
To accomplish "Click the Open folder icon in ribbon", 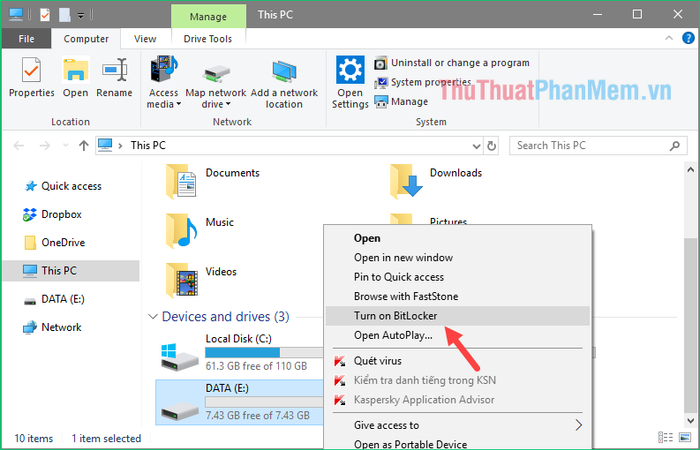I will pyautogui.click(x=75, y=71).
